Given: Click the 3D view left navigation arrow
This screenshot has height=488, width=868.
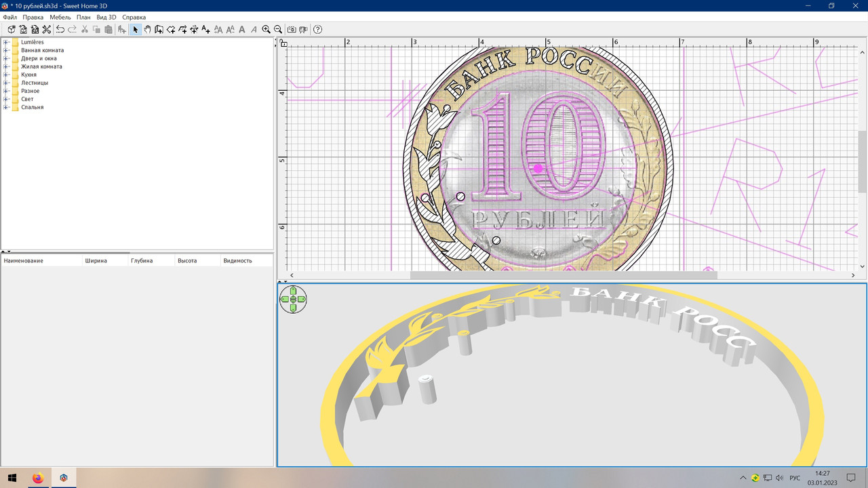Looking at the screenshot, I should (x=285, y=299).
